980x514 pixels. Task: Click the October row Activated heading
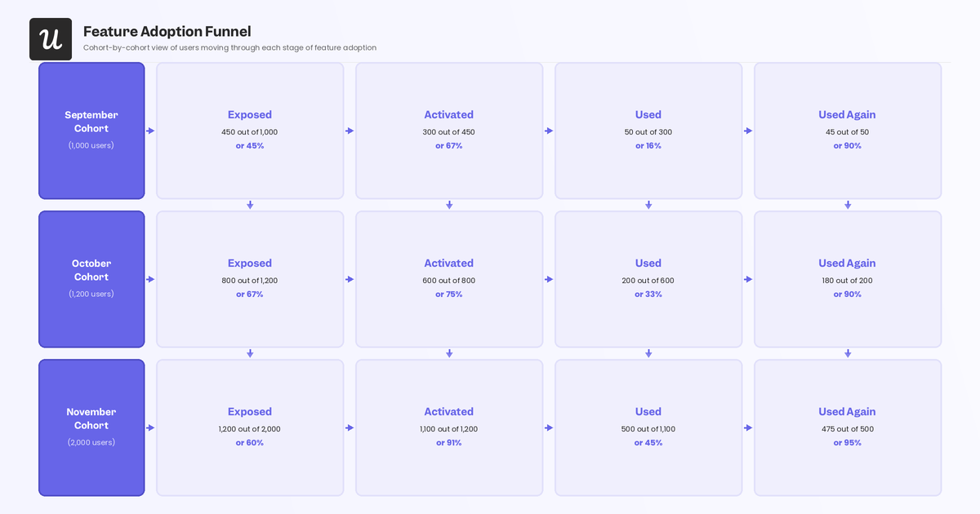click(x=449, y=264)
